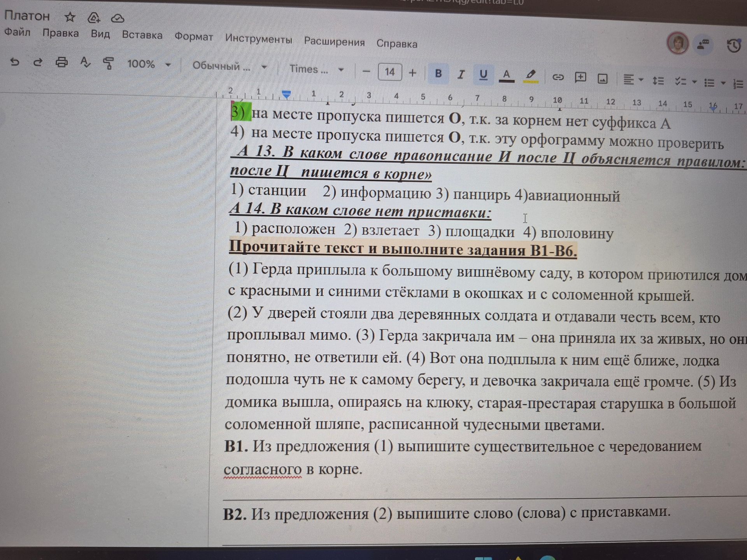Expand the checklist options arrow
747x560 pixels.
point(694,82)
